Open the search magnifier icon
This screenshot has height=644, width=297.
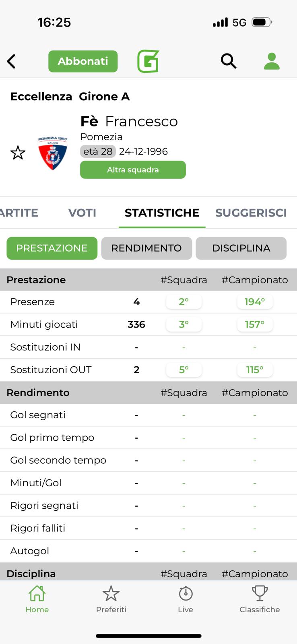tap(229, 61)
